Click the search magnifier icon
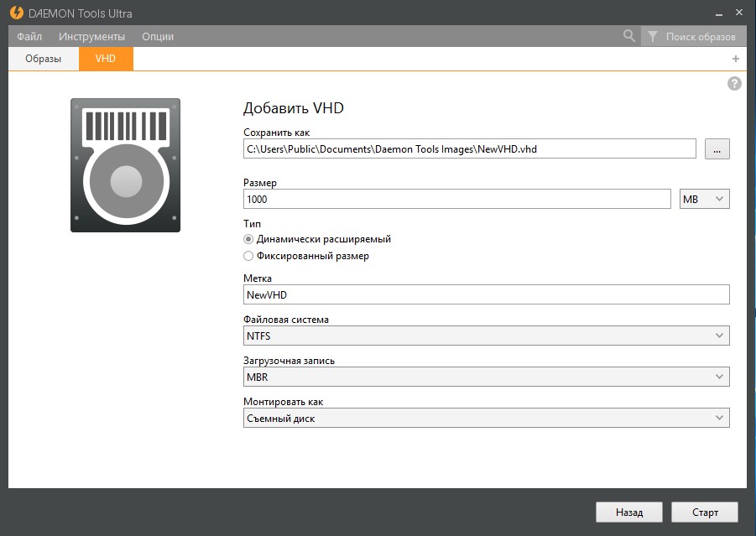 click(629, 36)
